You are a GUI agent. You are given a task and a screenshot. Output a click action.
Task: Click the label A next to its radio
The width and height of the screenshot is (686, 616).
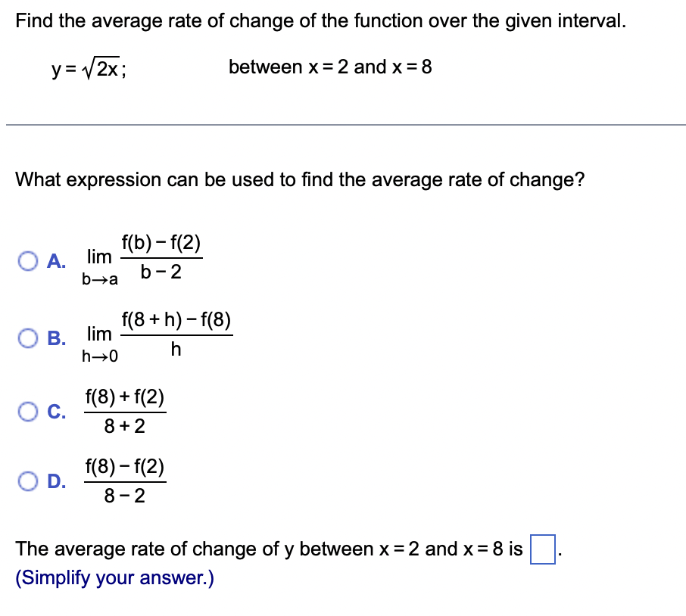tap(55, 260)
